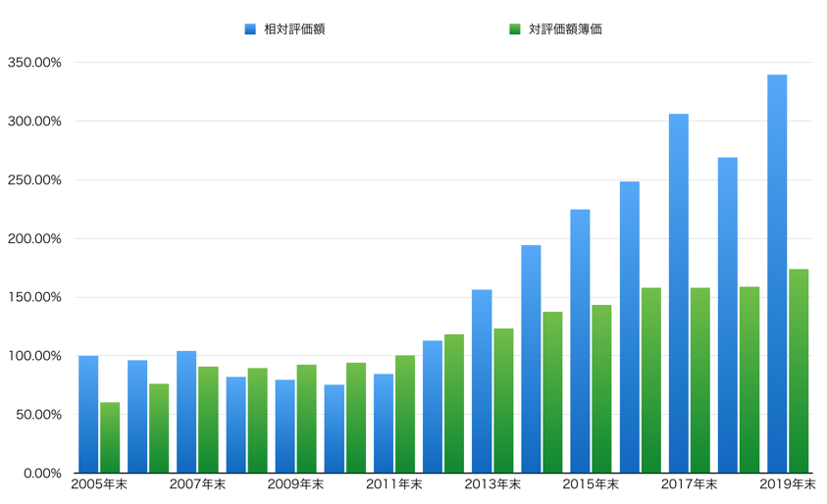Select the green bar for 2011年末
This screenshot has height=504, width=827.
(x=405, y=415)
